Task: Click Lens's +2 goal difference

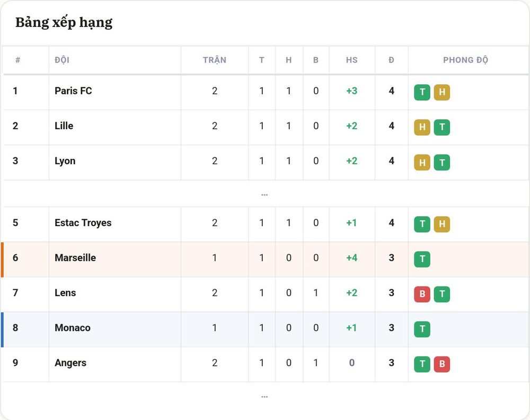Action: pos(351,292)
